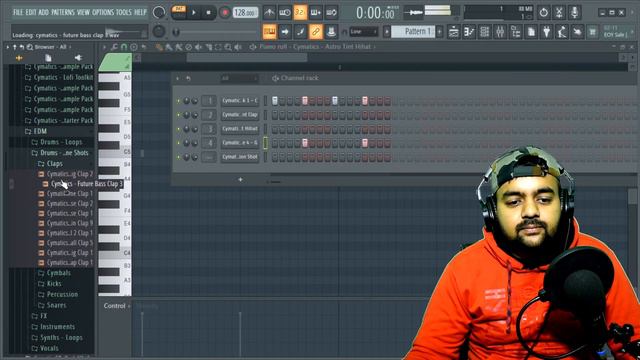Click the circular-arrow icon next to CPU panel
640x360 pixels.
(544, 13)
